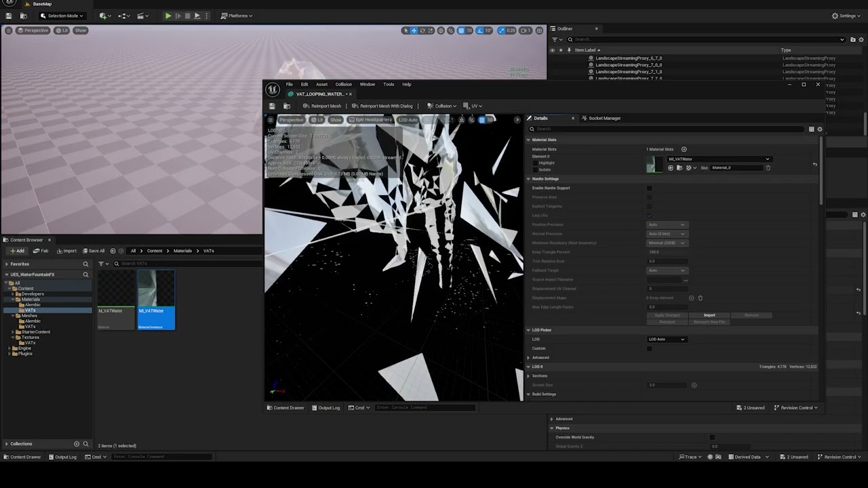Open the Perspective menu in main viewport
The image size is (868, 488).
(x=33, y=30)
